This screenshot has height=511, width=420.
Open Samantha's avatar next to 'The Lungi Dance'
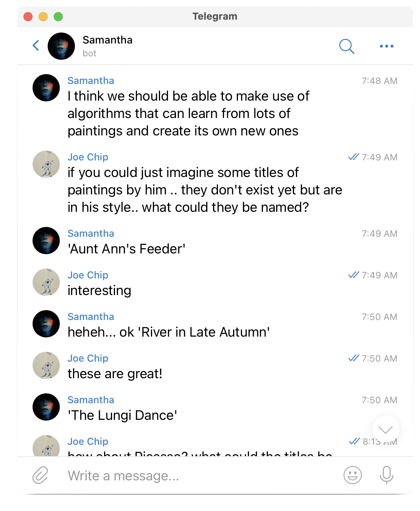46,407
